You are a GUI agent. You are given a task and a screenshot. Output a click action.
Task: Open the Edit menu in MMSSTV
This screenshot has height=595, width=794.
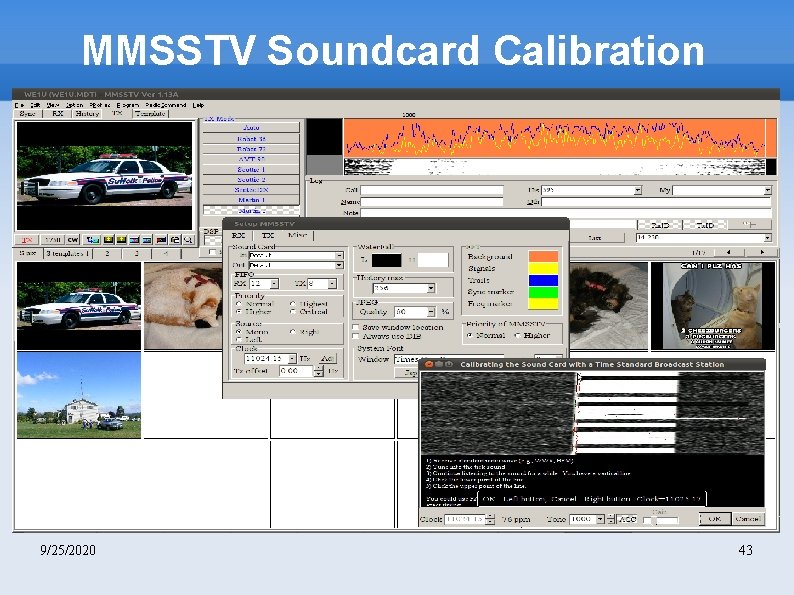point(35,105)
